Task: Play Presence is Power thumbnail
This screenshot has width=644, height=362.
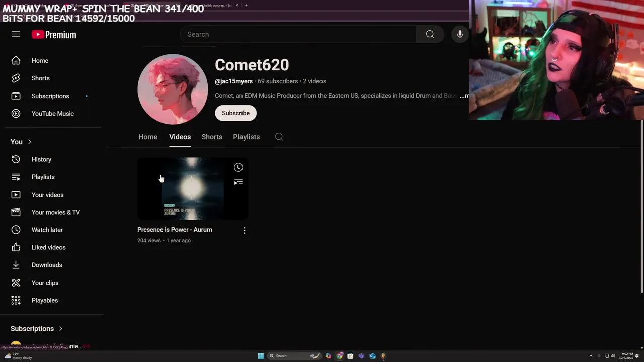Action: pos(193,189)
